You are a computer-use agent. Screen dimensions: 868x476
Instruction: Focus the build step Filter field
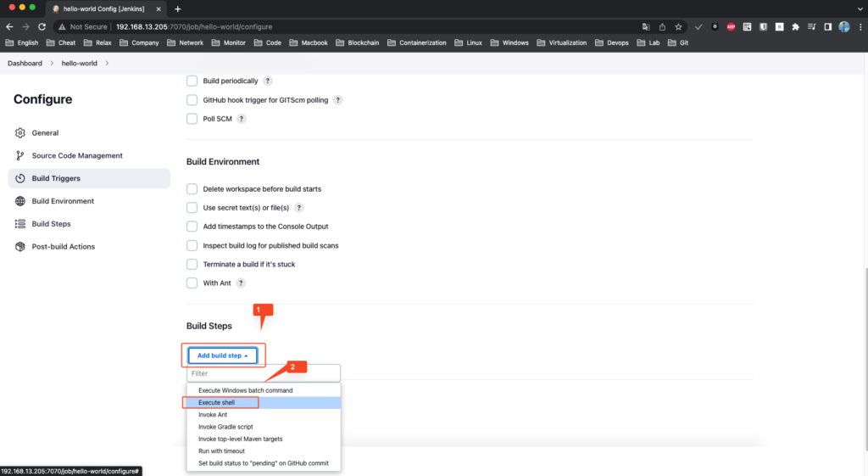(264, 373)
